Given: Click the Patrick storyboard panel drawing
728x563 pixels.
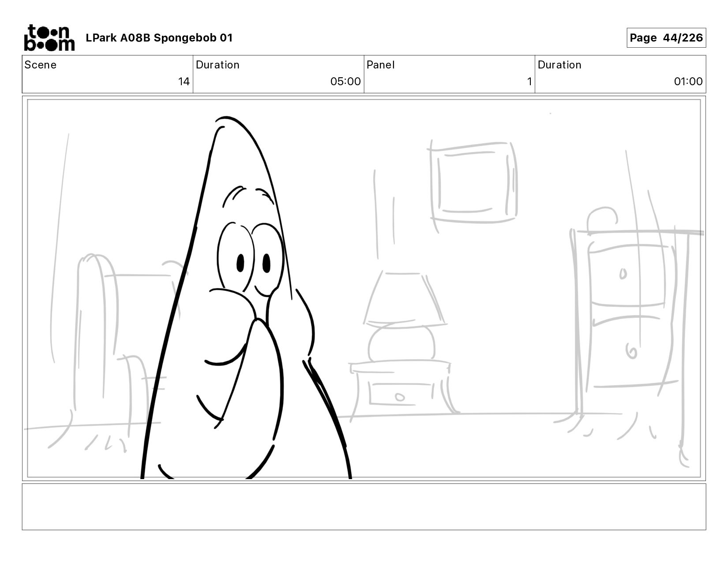Looking at the screenshot, I should [364, 288].
